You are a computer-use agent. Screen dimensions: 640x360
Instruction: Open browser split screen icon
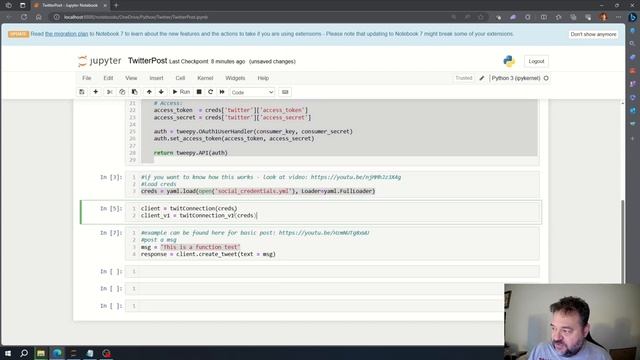544,17
